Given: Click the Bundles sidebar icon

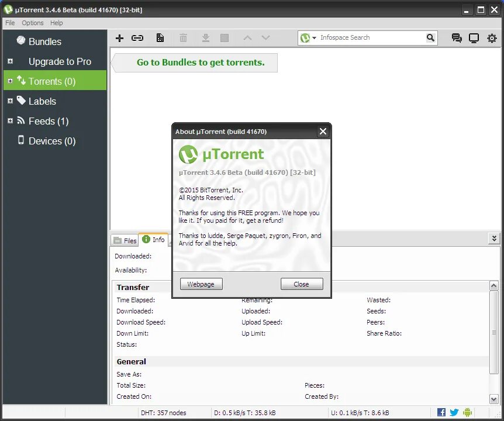Looking at the screenshot, I should [x=21, y=40].
